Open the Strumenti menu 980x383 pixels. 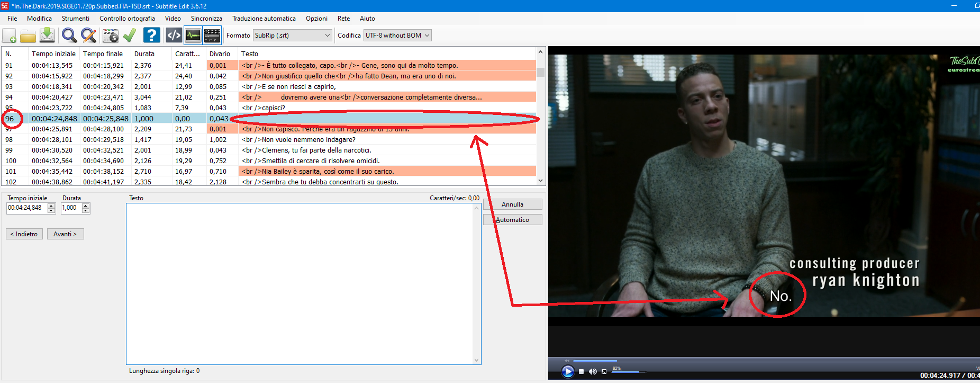[x=76, y=19]
